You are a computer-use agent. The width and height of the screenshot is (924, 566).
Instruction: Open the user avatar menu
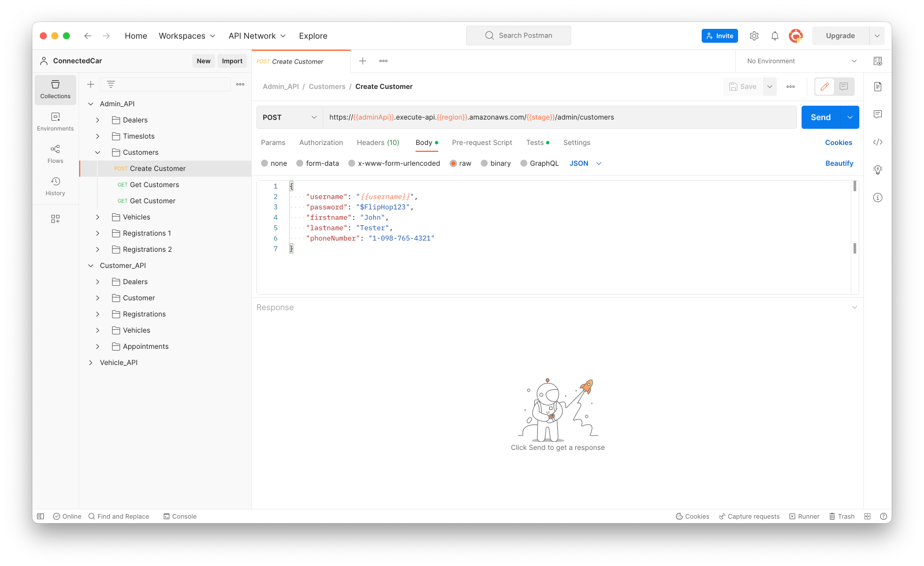796,36
